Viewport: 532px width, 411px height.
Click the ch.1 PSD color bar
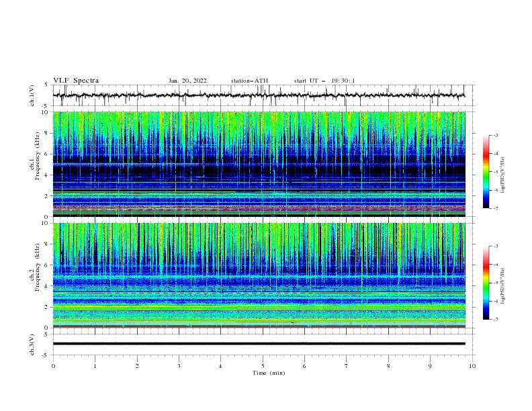click(x=486, y=172)
